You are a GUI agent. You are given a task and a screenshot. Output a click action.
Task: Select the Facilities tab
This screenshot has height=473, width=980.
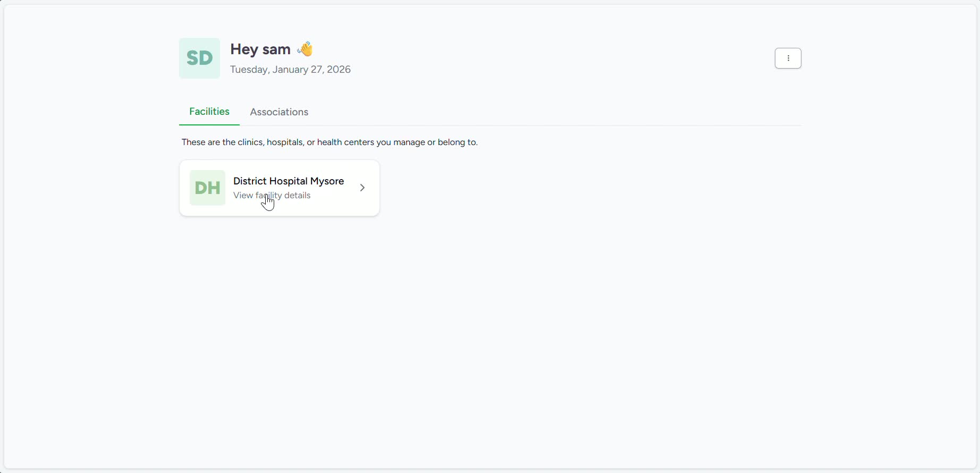coord(209,112)
